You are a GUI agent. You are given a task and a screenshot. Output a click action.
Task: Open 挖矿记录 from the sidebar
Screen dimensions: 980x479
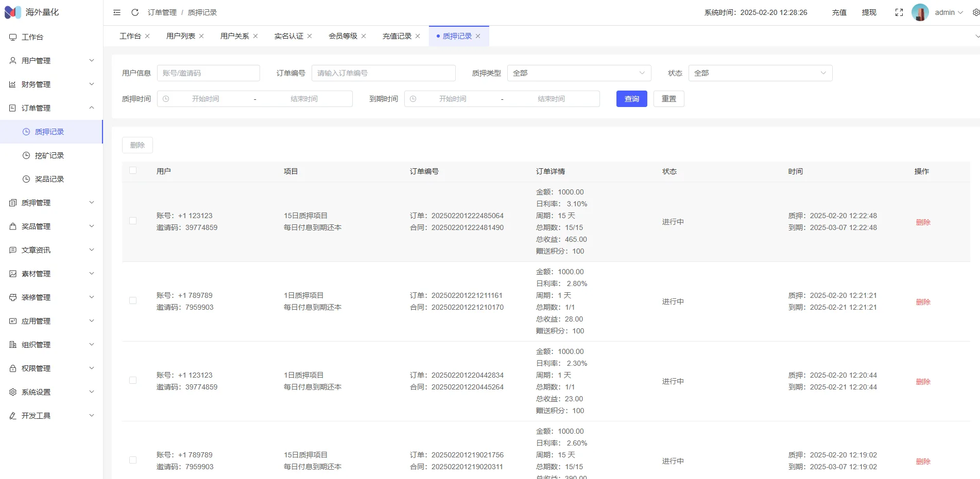(x=49, y=155)
